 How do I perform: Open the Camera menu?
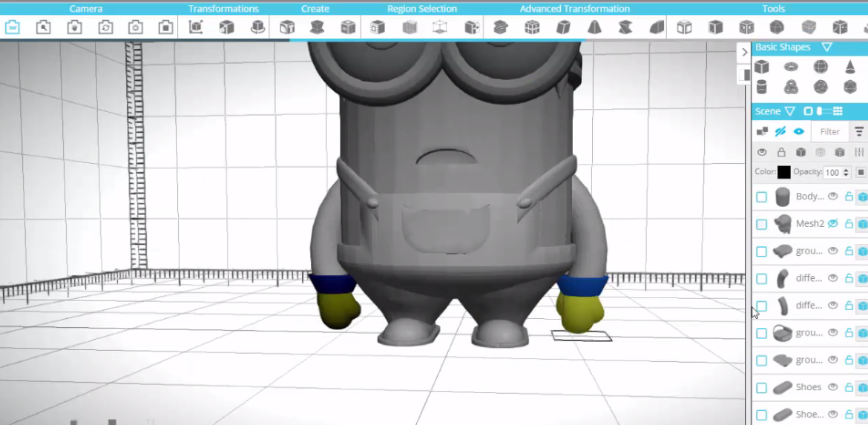pos(86,8)
